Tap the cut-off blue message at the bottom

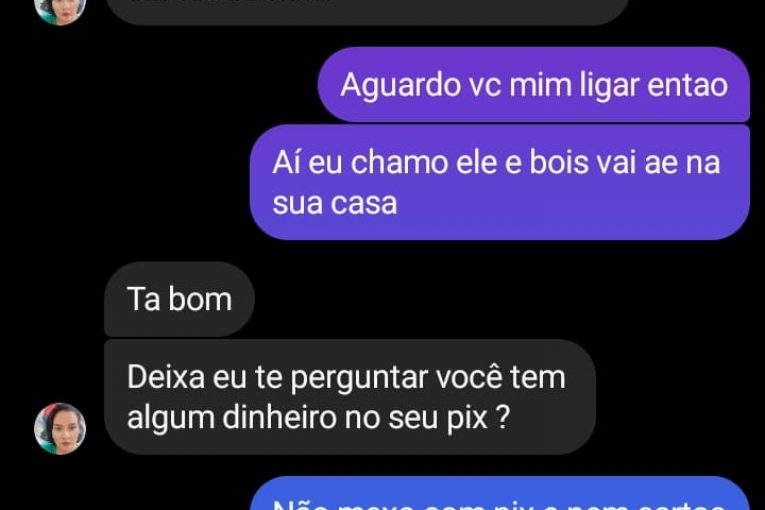click(x=500, y=494)
